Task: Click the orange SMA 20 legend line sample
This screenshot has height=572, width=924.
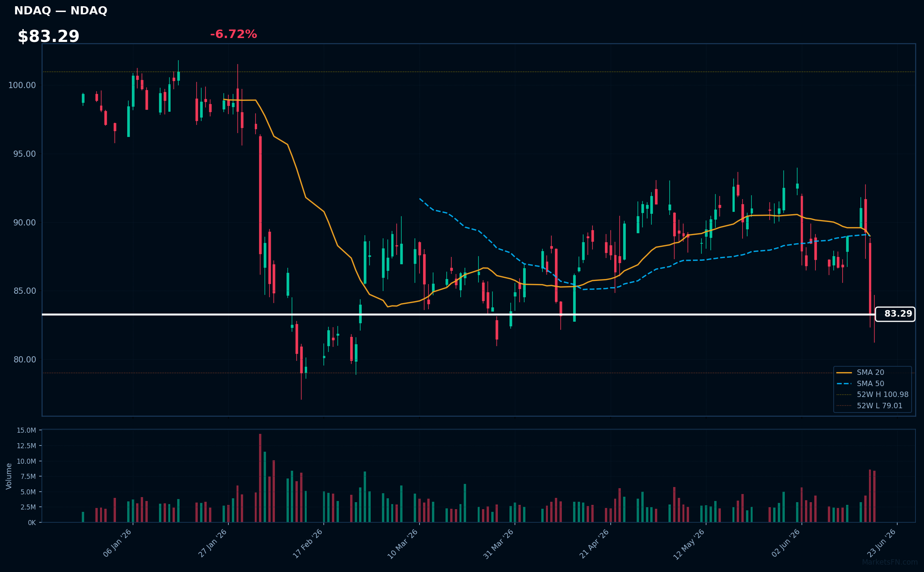Action: point(844,373)
